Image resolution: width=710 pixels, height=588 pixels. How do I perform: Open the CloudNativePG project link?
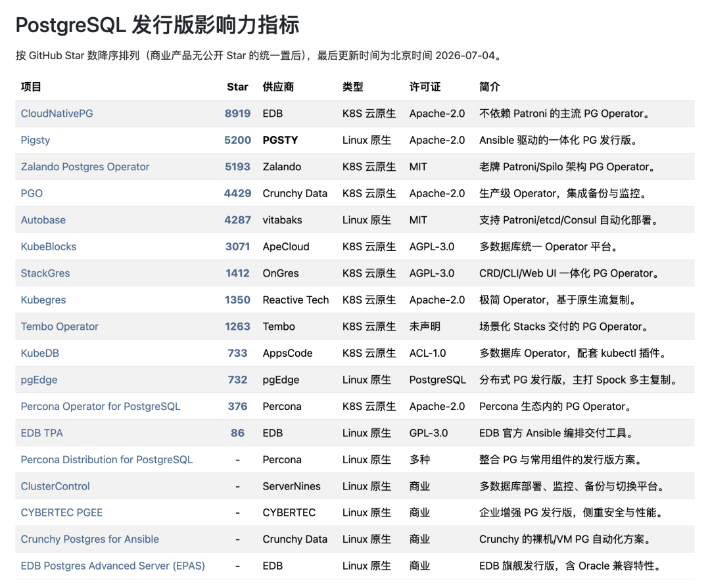pyautogui.click(x=57, y=114)
